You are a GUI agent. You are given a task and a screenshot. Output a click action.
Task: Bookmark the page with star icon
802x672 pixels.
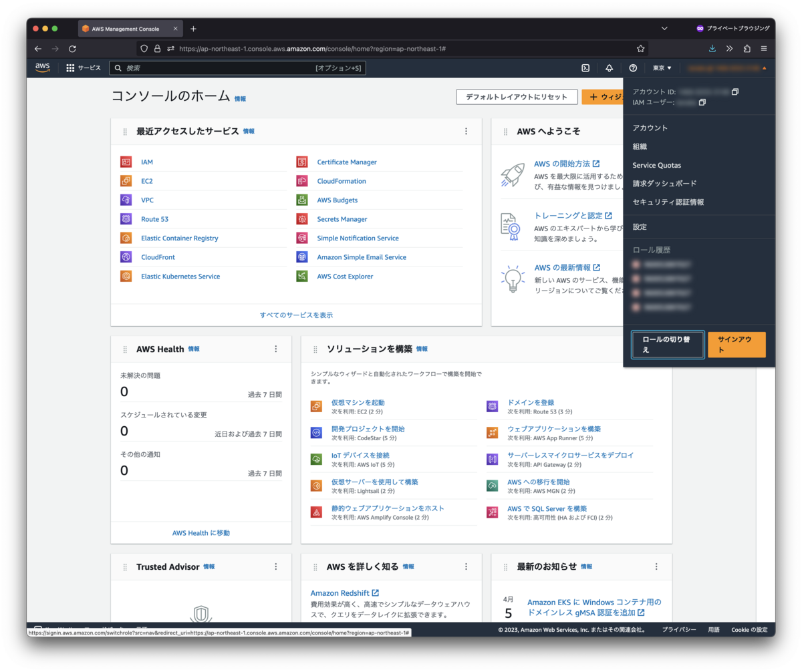point(640,49)
